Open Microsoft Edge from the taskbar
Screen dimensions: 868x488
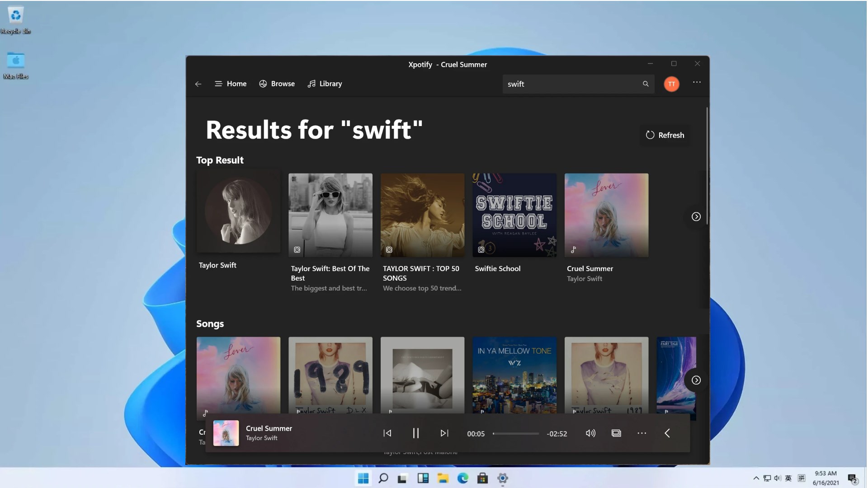pos(462,478)
